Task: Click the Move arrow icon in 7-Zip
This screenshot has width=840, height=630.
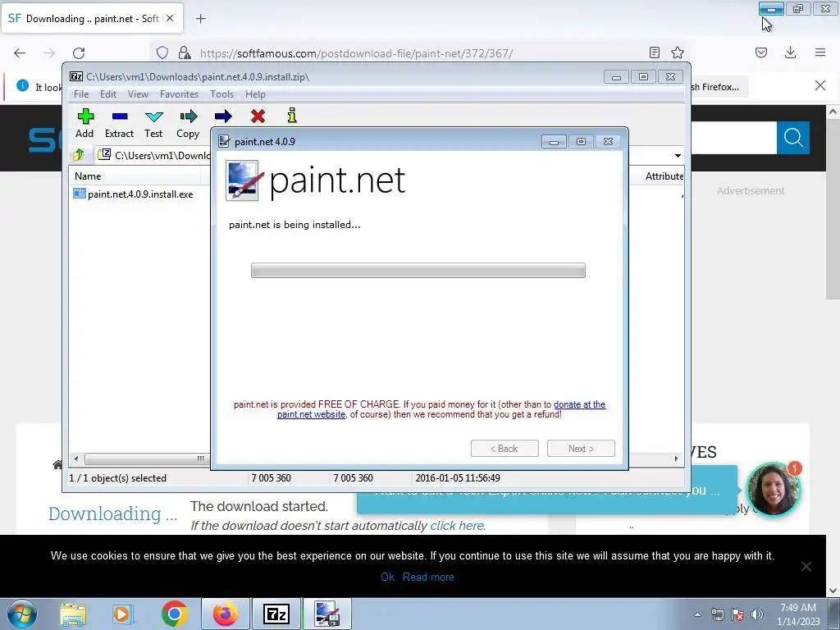Action: point(223,116)
